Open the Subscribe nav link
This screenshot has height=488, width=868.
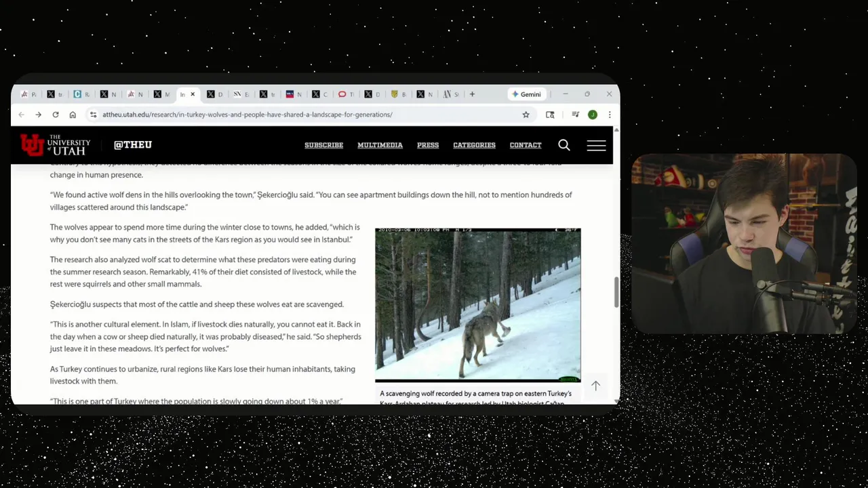click(323, 145)
